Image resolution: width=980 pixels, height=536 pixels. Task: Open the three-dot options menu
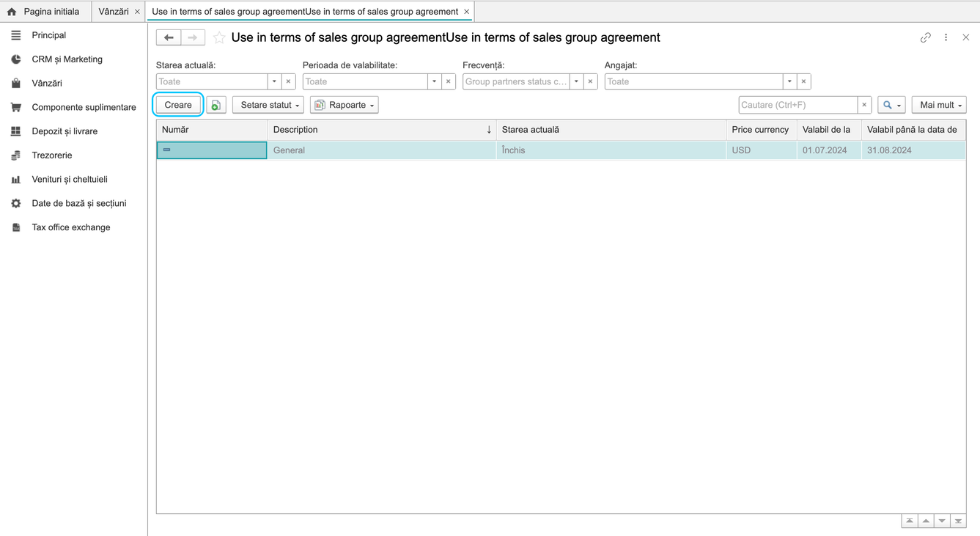(946, 37)
